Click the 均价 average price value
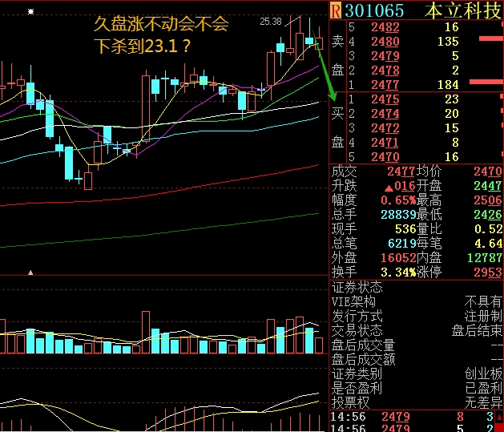 (x=488, y=172)
